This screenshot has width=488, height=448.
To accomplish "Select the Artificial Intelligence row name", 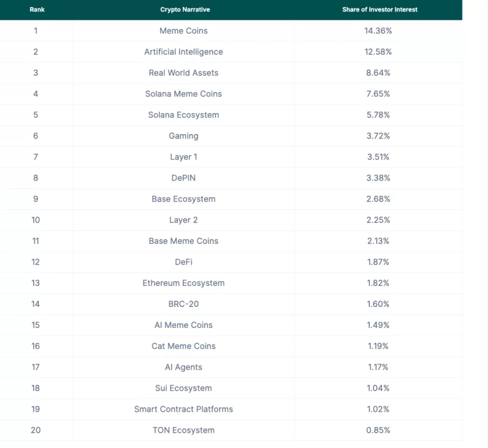I will (184, 51).
